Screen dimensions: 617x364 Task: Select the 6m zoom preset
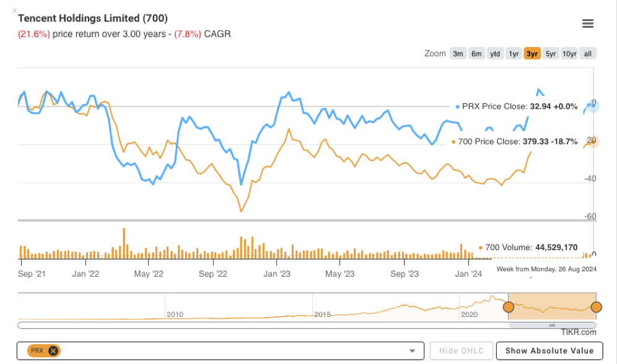point(476,54)
